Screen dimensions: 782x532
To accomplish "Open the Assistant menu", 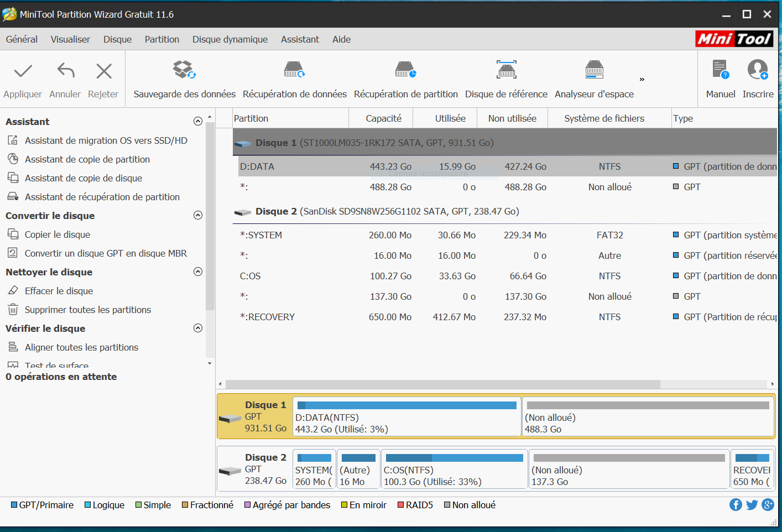I will tap(300, 39).
